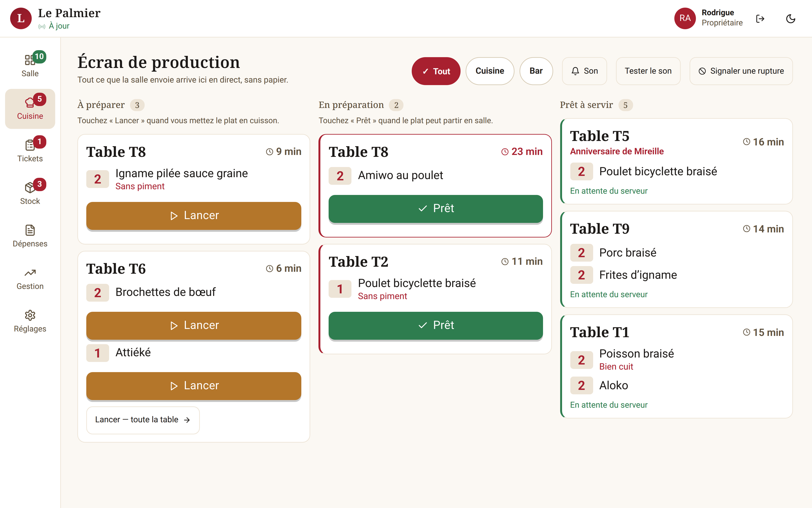Click the Table T5 ready card title
Screen dimensions: 812x508
(x=599, y=136)
